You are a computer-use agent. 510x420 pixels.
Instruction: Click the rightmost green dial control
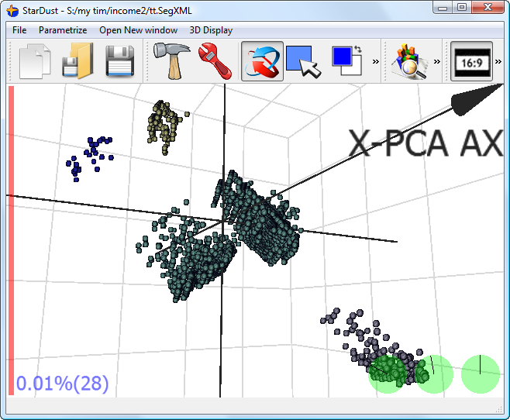[x=481, y=374]
